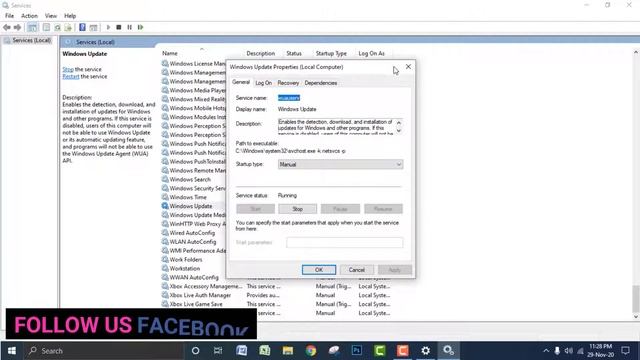Viewport: 640px width, 360px height.
Task: Select the 'Xbox Live Auth Manager' row
Action: (200, 295)
